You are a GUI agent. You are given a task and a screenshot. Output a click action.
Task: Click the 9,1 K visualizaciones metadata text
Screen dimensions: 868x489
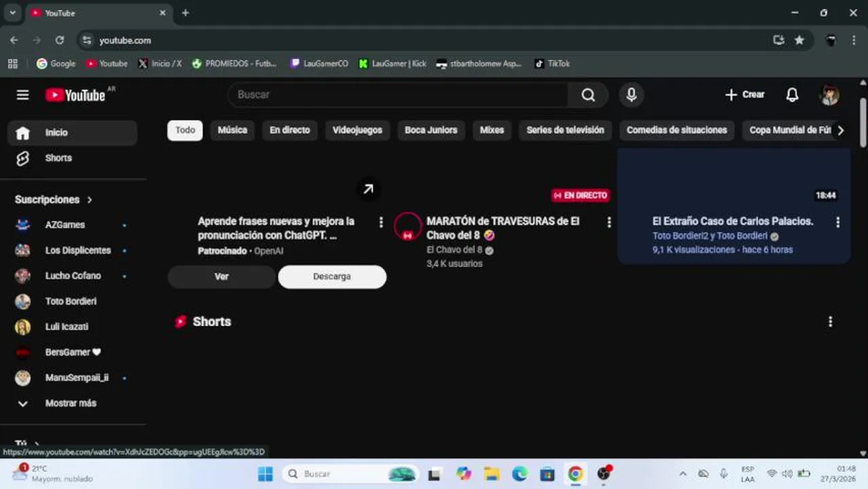coord(693,250)
